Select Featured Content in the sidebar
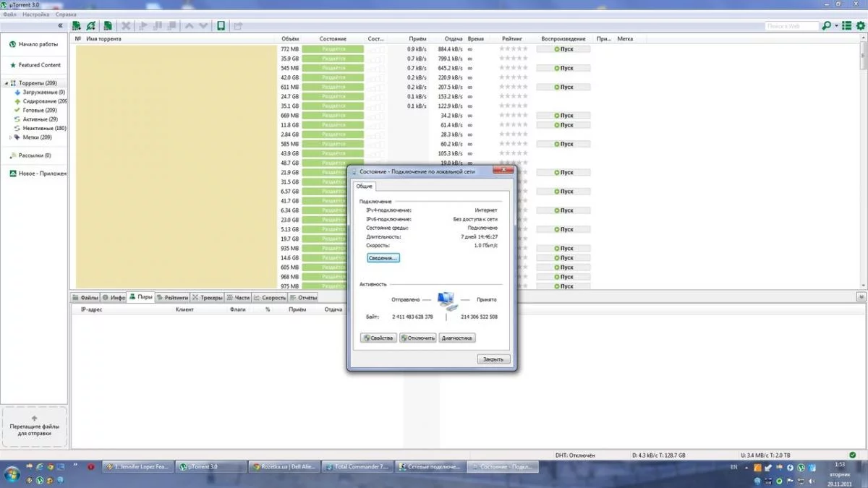The height and width of the screenshot is (488, 868). click(x=35, y=65)
